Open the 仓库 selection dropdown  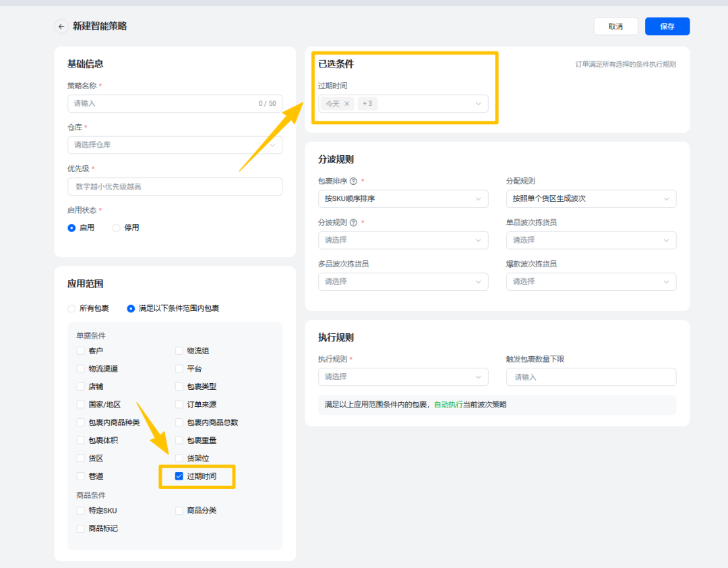pyautogui.click(x=175, y=145)
